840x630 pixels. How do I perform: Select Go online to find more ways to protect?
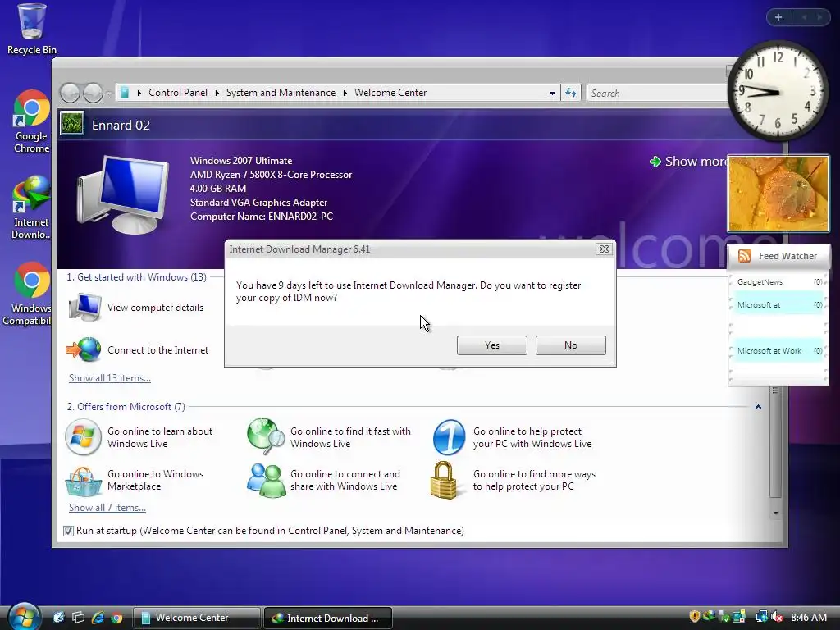[x=514, y=481]
